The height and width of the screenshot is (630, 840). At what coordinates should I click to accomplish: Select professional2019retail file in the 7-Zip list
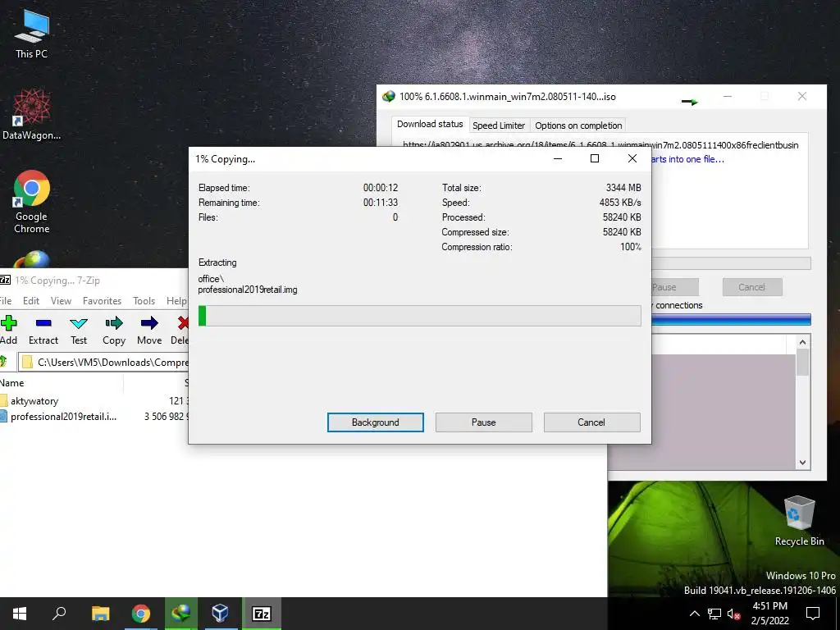[x=63, y=416]
